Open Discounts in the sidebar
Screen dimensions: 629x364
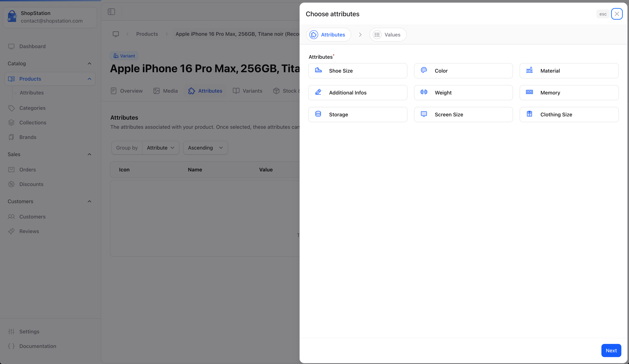pyautogui.click(x=50, y=184)
